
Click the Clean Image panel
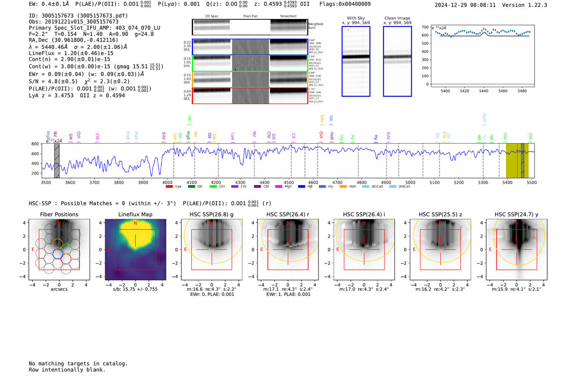click(x=397, y=61)
